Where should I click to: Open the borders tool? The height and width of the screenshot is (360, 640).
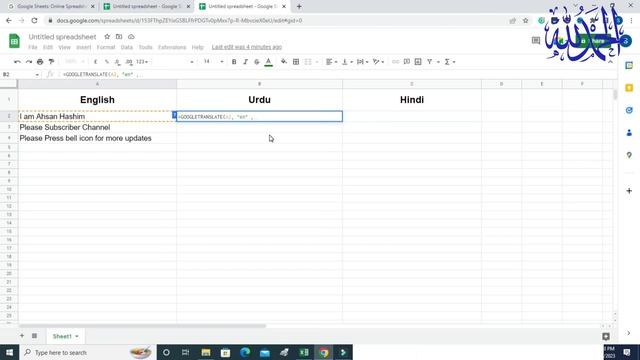click(x=296, y=62)
